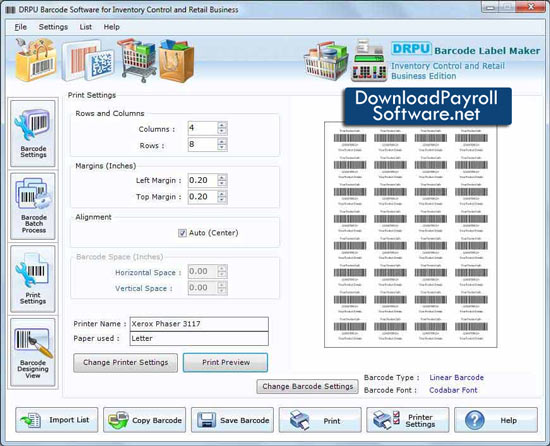Viewport: 550px width, 446px height.
Task: Click the Linear Barcode type text
Action: pos(456,378)
